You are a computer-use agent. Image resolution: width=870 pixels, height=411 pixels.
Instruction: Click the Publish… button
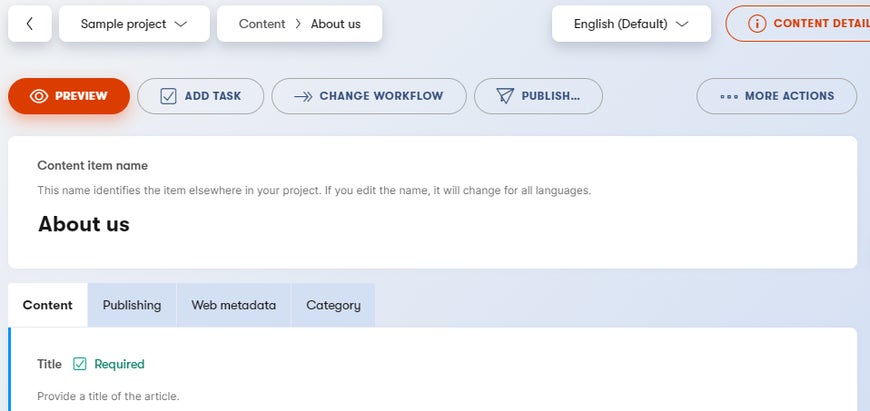538,96
